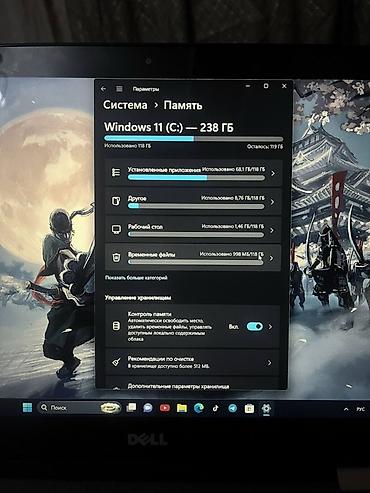This screenshot has width=370, height=493.
Task: Click the Windows 11 (C:) usage bar
Action: coord(194,138)
